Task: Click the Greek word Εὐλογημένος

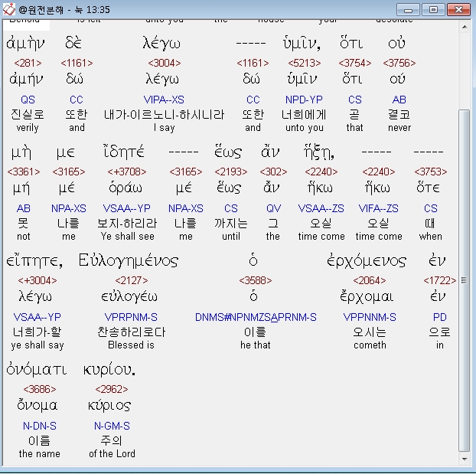Action: tap(128, 260)
